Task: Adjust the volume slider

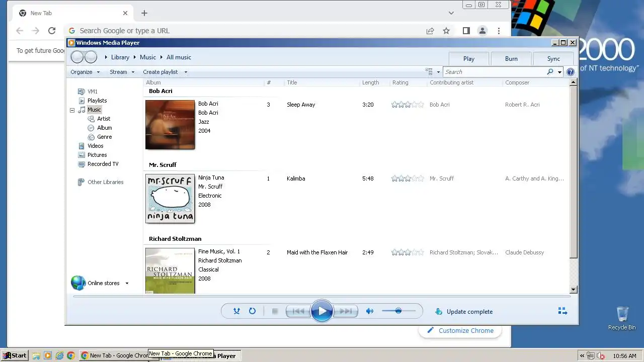Action: point(398,311)
